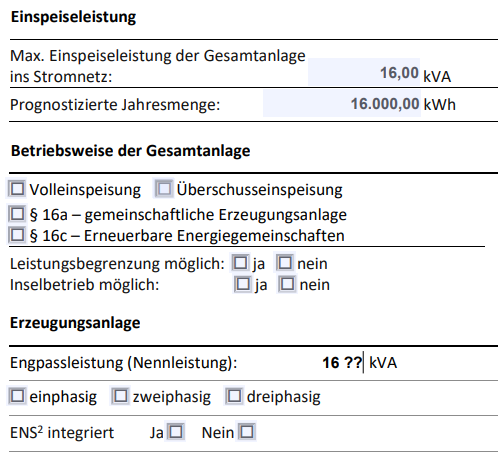Set Inselbetrieb möglich to nein
This screenshot has width=498, height=466.
[x=287, y=284]
